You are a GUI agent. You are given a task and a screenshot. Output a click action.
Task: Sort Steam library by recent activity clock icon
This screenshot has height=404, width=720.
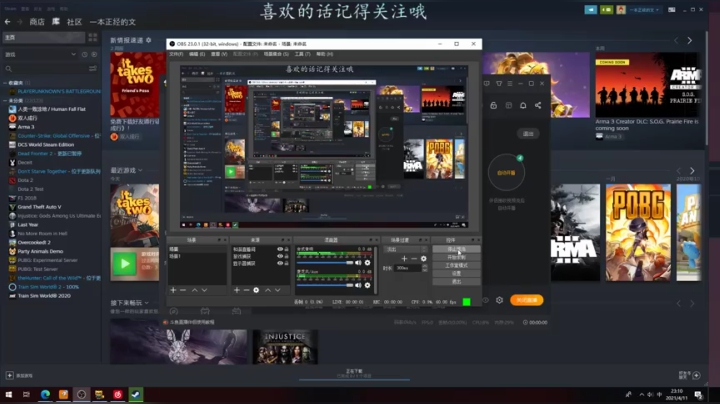[84, 54]
